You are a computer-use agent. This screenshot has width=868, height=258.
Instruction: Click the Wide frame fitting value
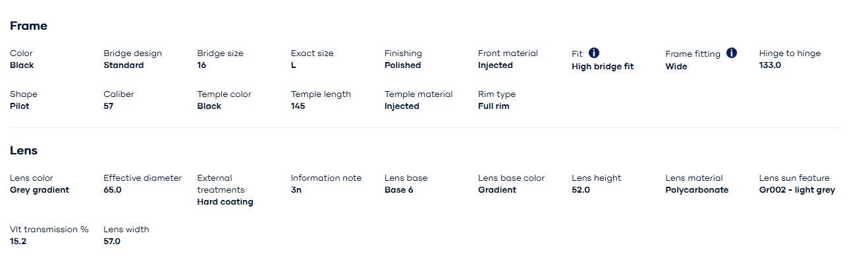676,66
